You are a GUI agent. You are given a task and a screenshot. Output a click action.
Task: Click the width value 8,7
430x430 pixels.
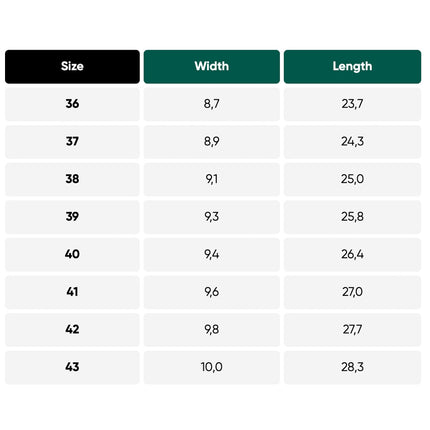coord(212,104)
